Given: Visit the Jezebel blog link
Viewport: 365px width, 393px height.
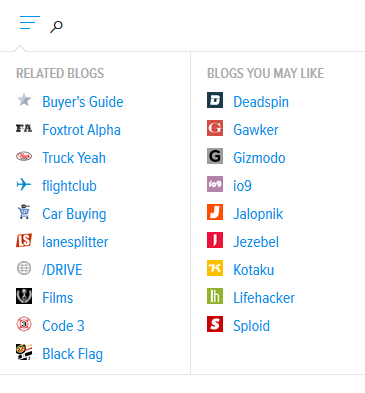Looking at the screenshot, I should click(x=256, y=242).
